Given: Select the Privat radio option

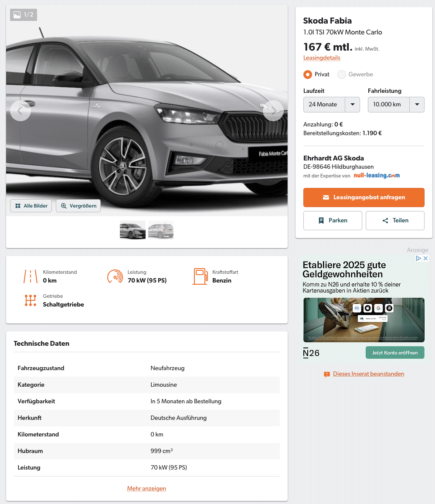Looking at the screenshot, I should point(307,75).
